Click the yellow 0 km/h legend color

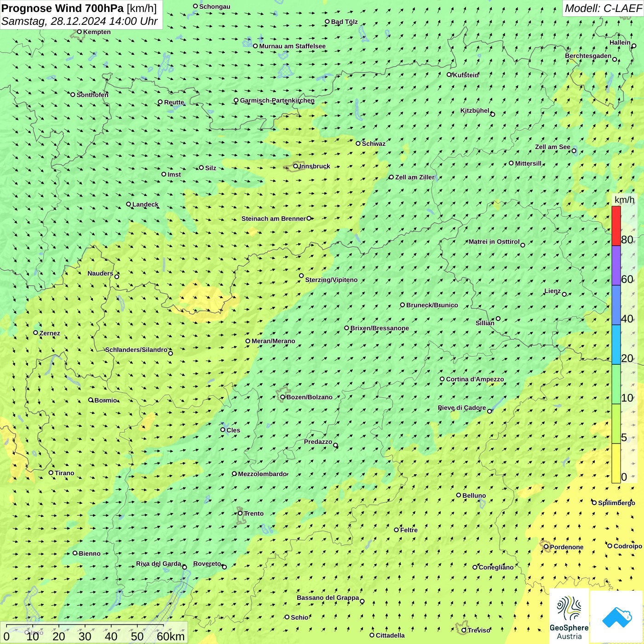(616, 463)
